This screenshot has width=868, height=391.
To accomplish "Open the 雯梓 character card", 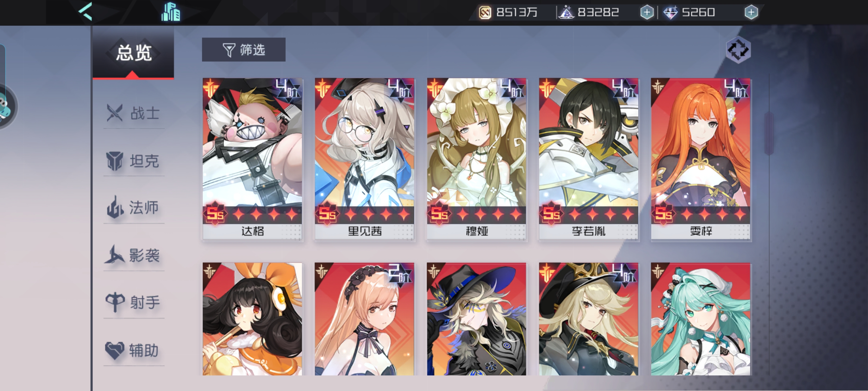I will point(701,159).
